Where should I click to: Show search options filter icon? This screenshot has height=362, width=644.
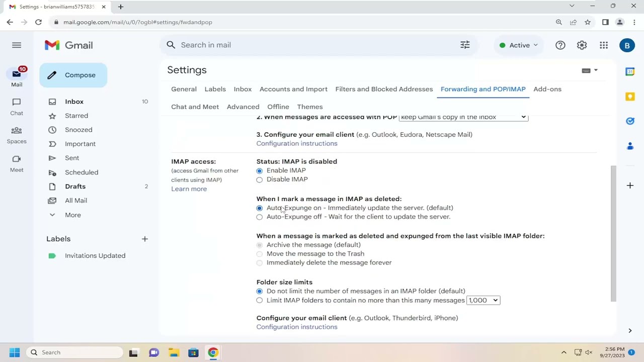465,45
